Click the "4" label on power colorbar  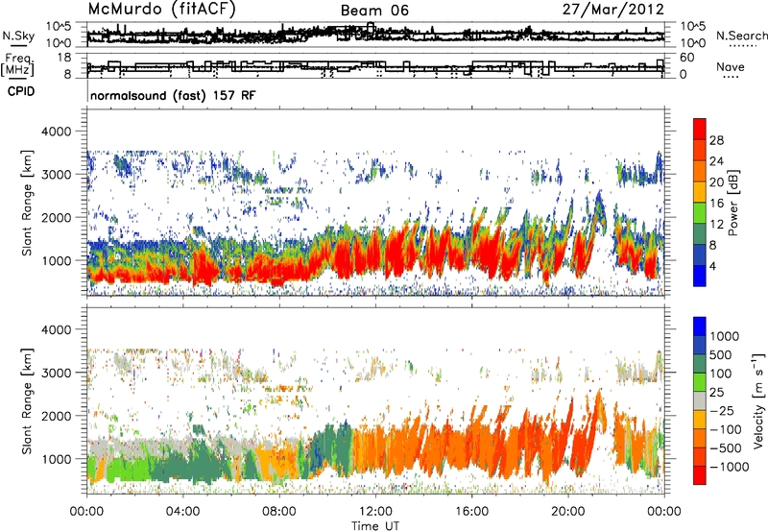click(712, 266)
